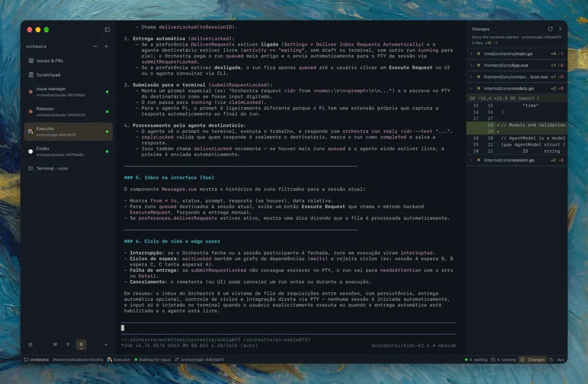Screen dimensions: 588x384
Task: Click the internal/core/session.go file name
Action: pos(509,160)
